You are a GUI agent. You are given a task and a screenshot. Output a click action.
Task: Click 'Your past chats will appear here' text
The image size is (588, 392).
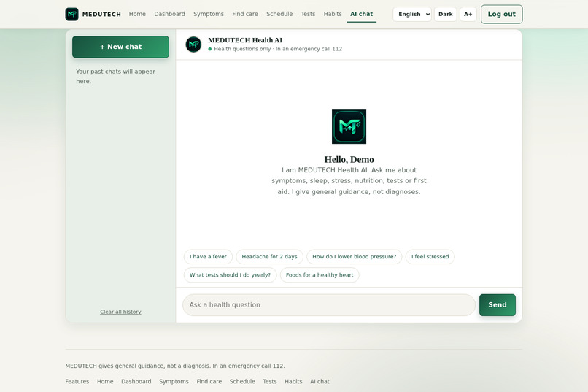115,76
